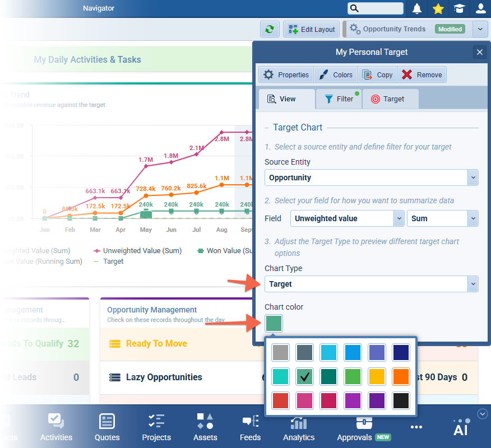Launch the AI assistant icon
This screenshot has width=491, height=448.
[x=461, y=427]
